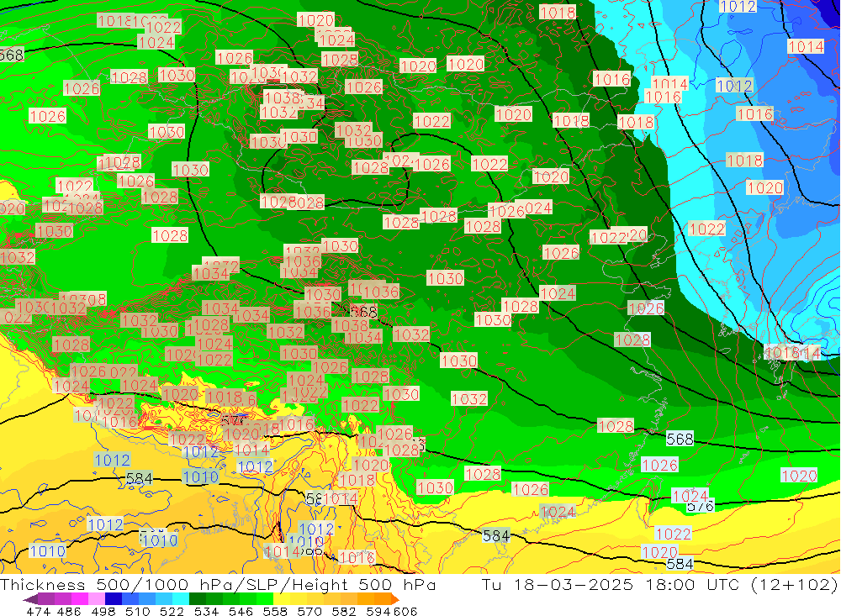This screenshot has width=841, height=616.
Task: Click the legend value 582
Action: point(343,611)
